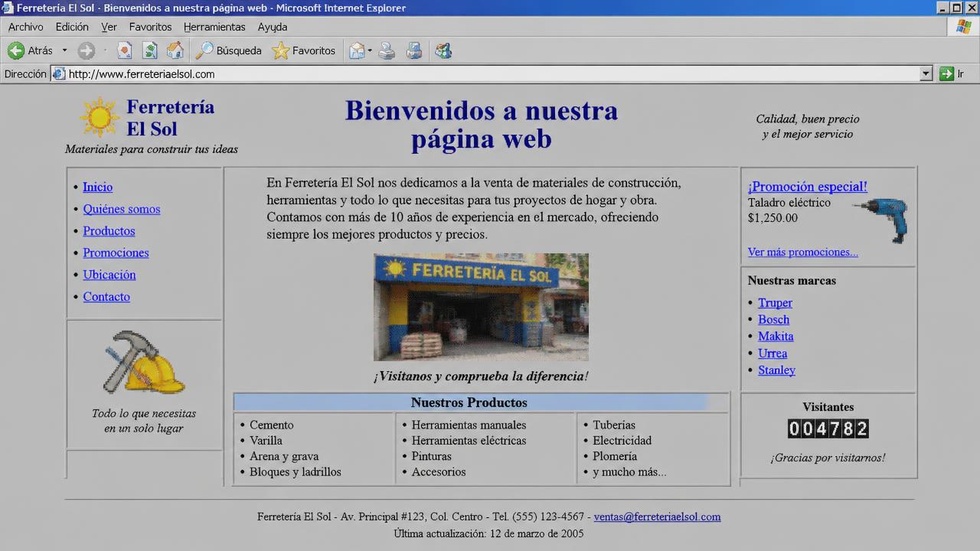Viewport: 980px width, 551px height.
Task: Click the storefront photo of Ferretería El Sol
Action: pos(481,307)
